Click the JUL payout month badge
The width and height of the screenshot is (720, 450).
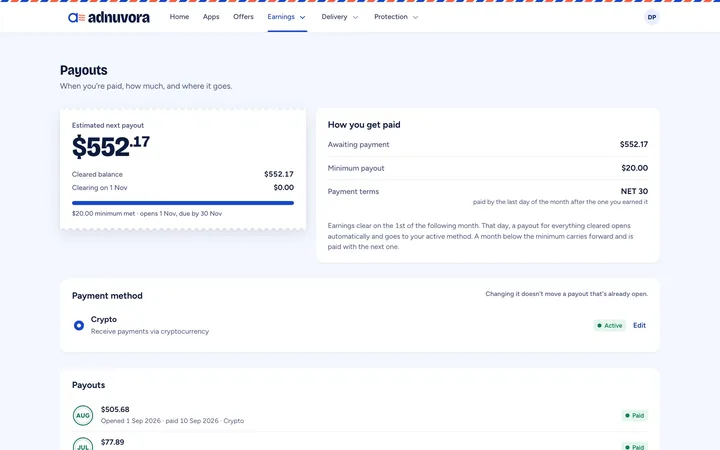click(x=83, y=444)
